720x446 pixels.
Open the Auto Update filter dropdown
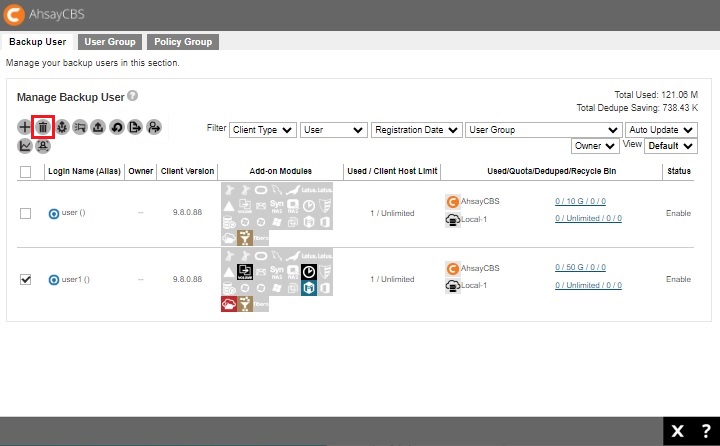(661, 130)
